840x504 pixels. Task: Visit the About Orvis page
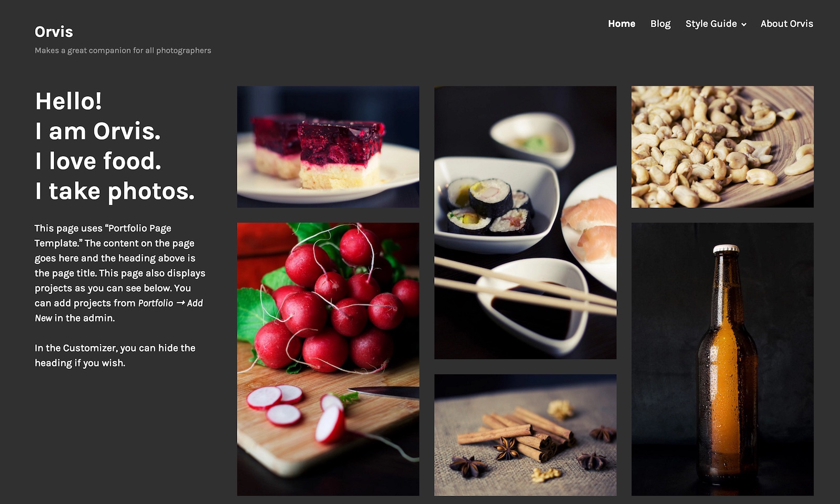pos(786,24)
